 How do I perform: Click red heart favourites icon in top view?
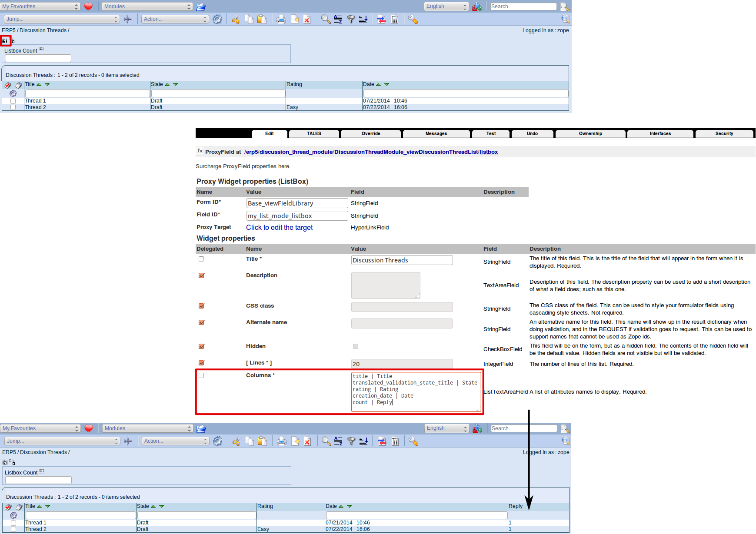[x=88, y=7]
